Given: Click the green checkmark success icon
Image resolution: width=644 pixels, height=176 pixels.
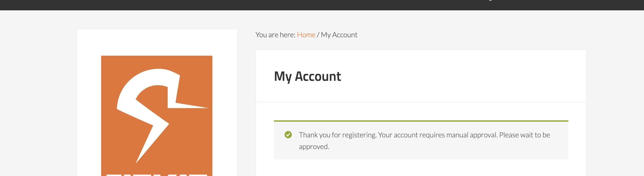Looking at the screenshot, I should [288, 135].
